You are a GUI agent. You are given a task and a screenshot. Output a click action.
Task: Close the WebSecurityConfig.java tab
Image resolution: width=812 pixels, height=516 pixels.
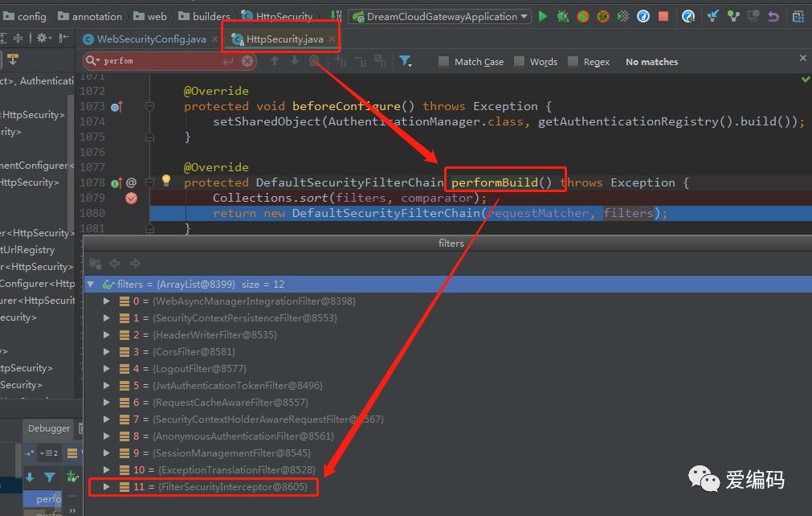pos(214,39)
